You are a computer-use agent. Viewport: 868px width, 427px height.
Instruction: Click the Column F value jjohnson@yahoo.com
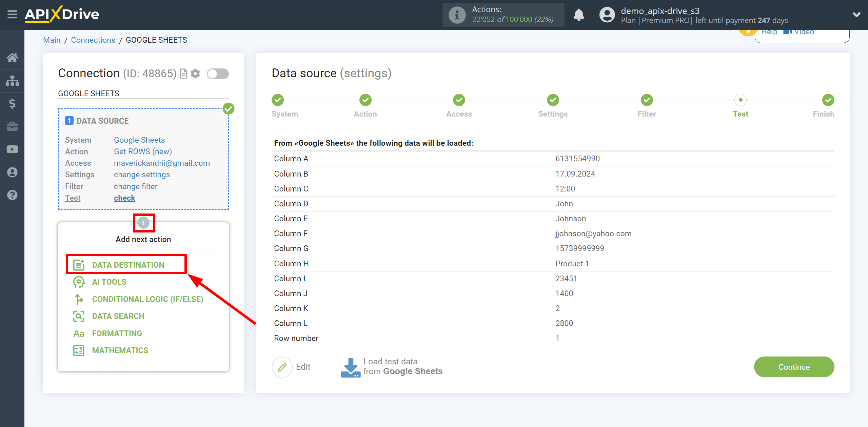click(593, 233)
